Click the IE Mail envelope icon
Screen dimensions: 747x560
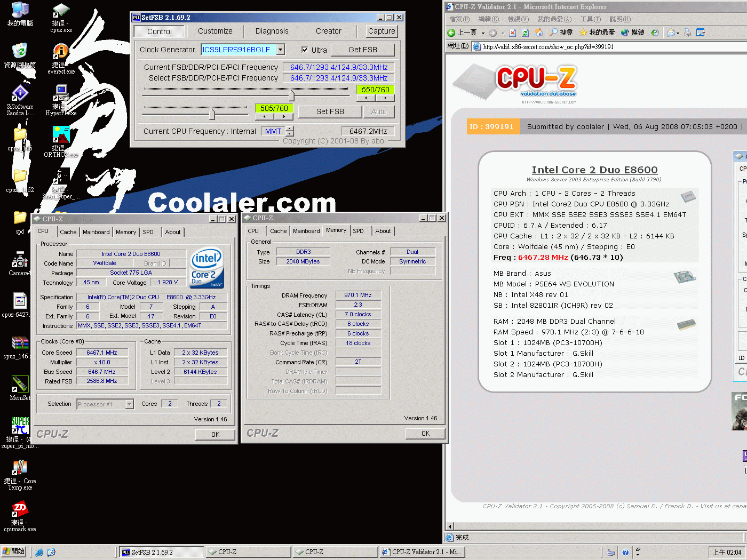[671, 33]
